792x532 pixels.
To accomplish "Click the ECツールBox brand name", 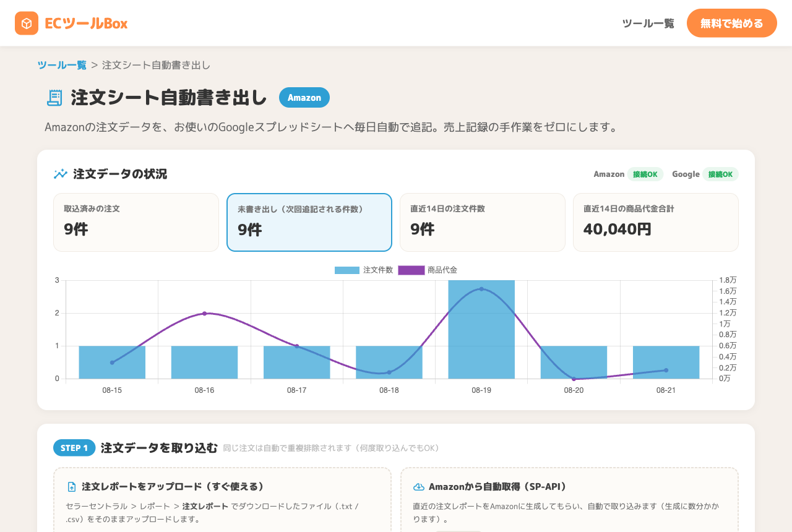I will pyautogui.click(x=86, y=24).
